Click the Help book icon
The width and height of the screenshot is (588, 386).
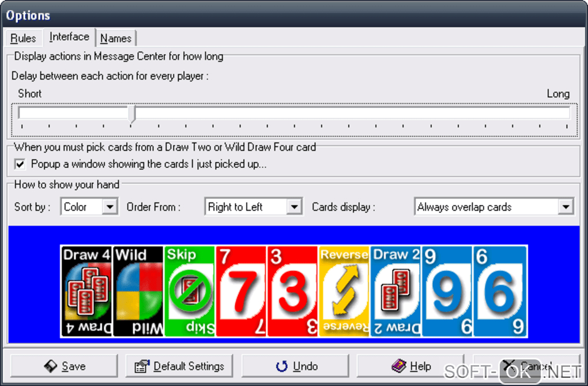click(398, 365)
